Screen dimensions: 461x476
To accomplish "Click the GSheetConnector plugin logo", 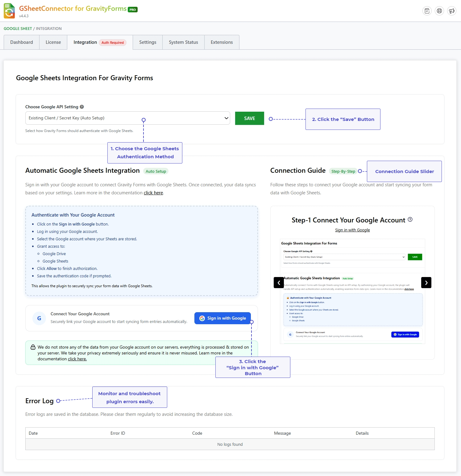I will tap(9, 11).
